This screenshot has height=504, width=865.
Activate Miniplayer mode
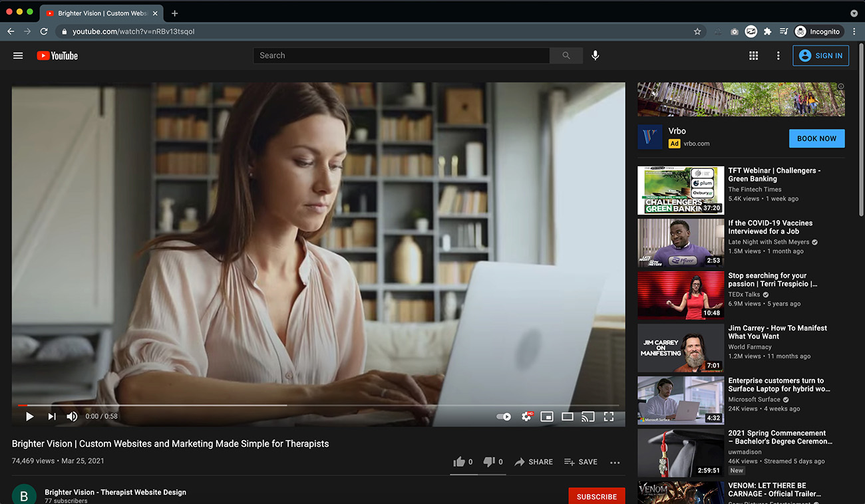pos(547,416)
